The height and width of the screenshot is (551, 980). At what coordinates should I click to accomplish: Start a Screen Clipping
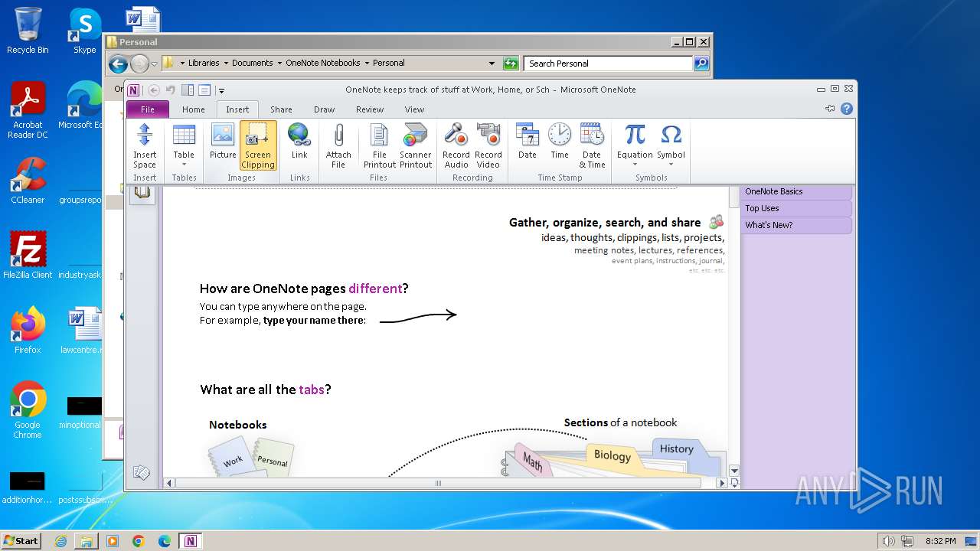[x=258, y=145]
